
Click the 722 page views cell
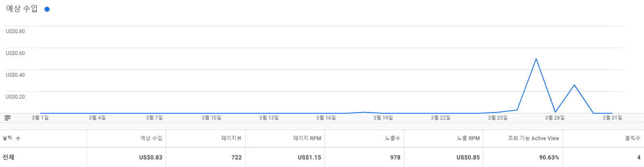point(236,157)
